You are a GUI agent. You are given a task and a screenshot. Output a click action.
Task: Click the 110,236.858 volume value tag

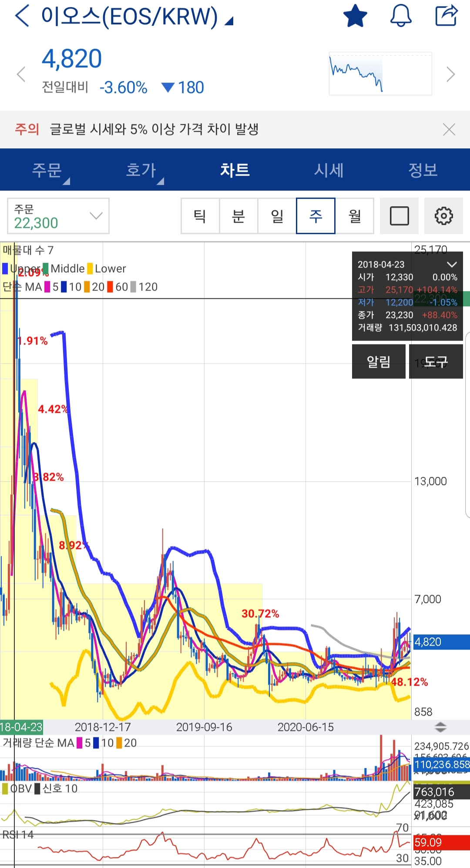coord(441,764)
